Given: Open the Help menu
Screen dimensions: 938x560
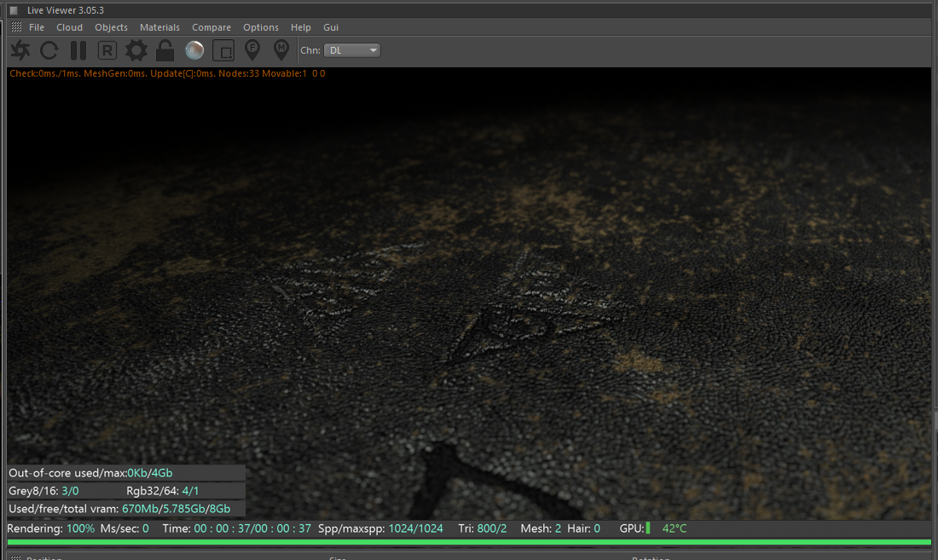Looking at the screenshot, I should (x=301, y=27).
